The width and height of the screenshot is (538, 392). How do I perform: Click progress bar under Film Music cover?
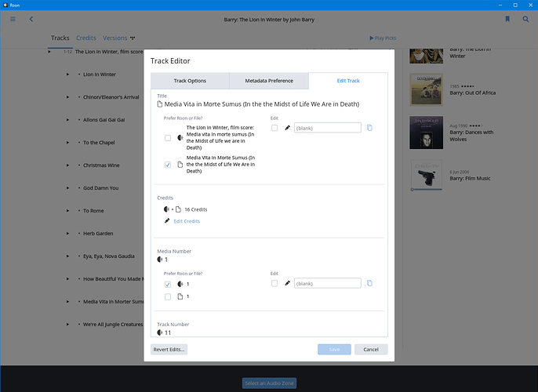click(426, 189)
